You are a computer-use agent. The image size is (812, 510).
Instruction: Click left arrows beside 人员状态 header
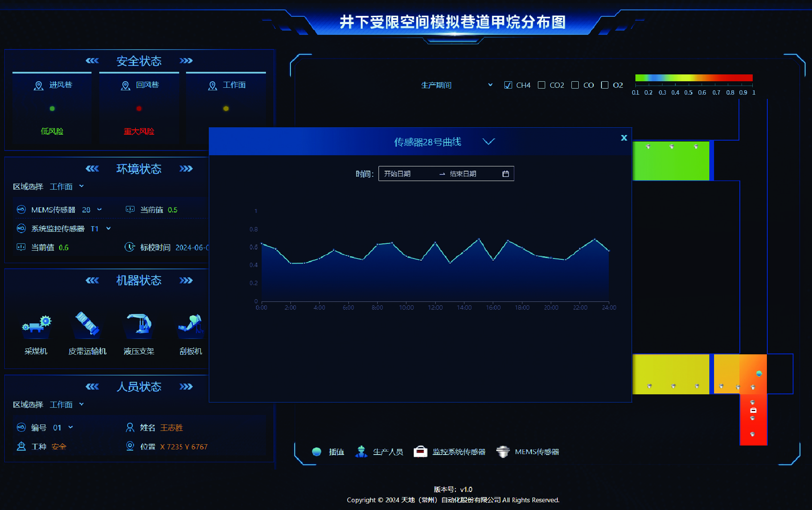tap(92, 387)
